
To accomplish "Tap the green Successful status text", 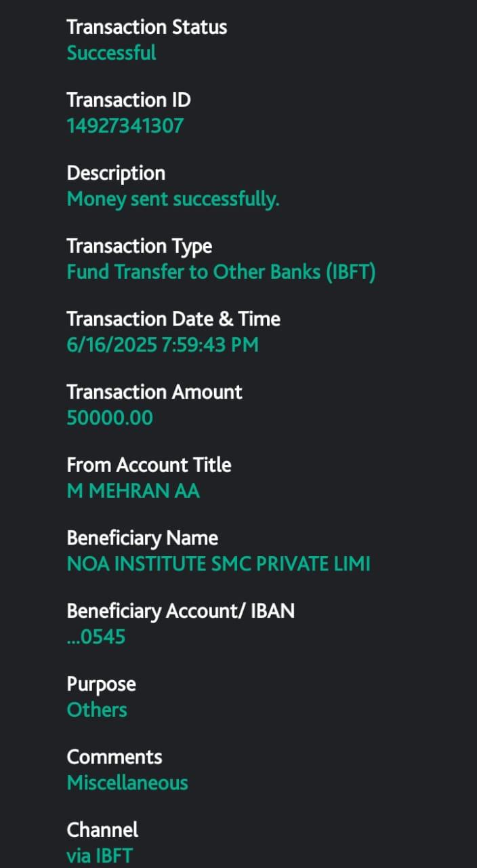I will (111, 53).
